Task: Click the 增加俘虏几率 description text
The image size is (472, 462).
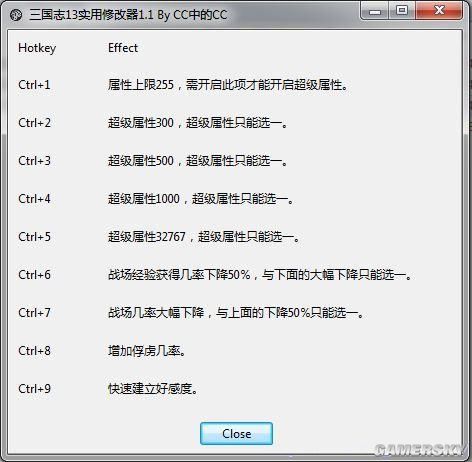Action: point(147,351)
